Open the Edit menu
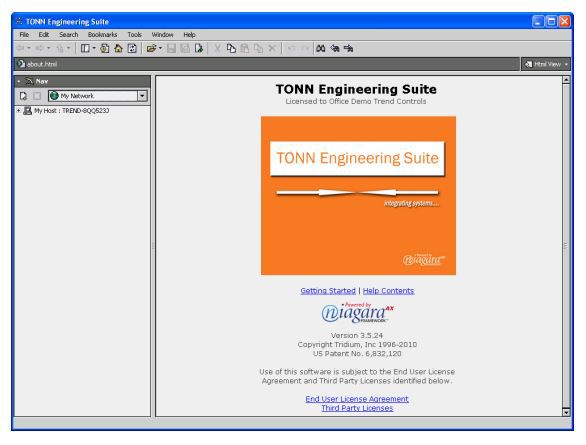This screenshot has height=445, width=586. [44, 35]
